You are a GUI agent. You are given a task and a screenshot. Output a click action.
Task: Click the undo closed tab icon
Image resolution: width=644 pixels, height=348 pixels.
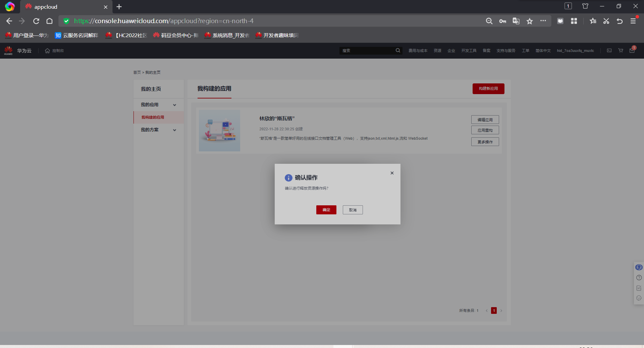[620, 21]
